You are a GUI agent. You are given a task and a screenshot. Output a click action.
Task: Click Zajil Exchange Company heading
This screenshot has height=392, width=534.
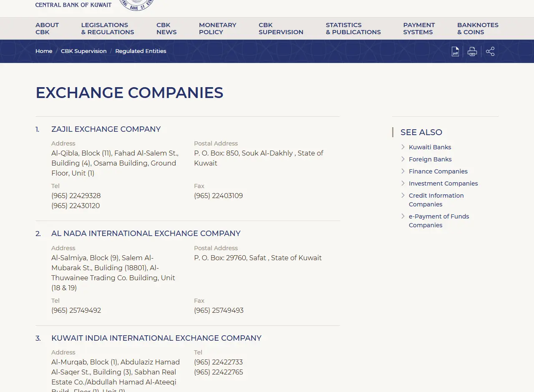point(106,129)
